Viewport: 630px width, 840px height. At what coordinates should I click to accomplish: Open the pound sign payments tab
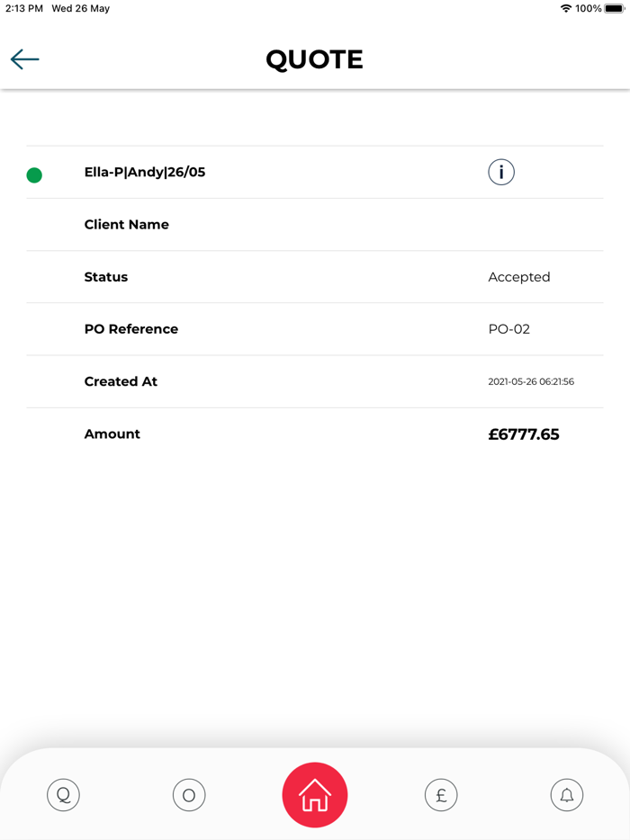coord(441,795)
